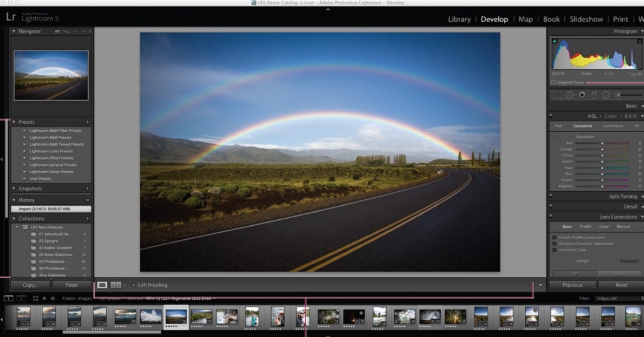Switch to the Map module
This screenshot has height=337, width=644.
click(x=525, y=19)
